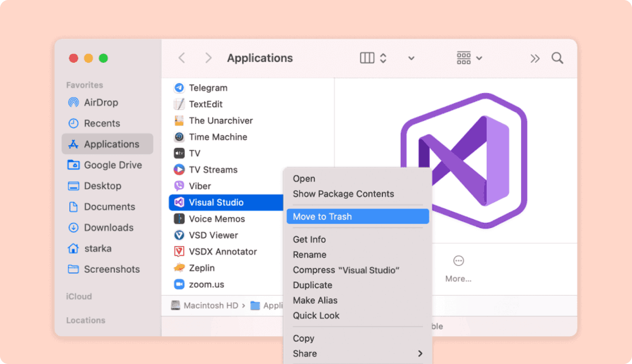
Task: Click the Visual Studio list icon
Action: click(x=179, y=202)
